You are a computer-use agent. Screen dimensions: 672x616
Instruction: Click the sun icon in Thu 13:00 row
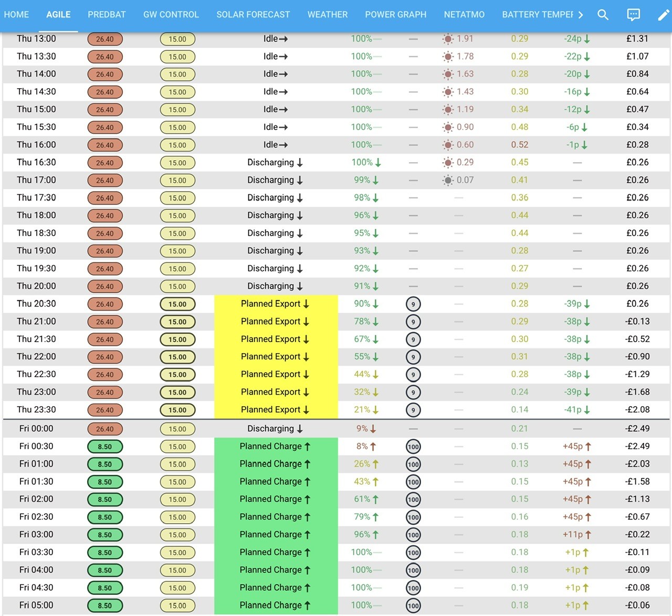(448, 39)
